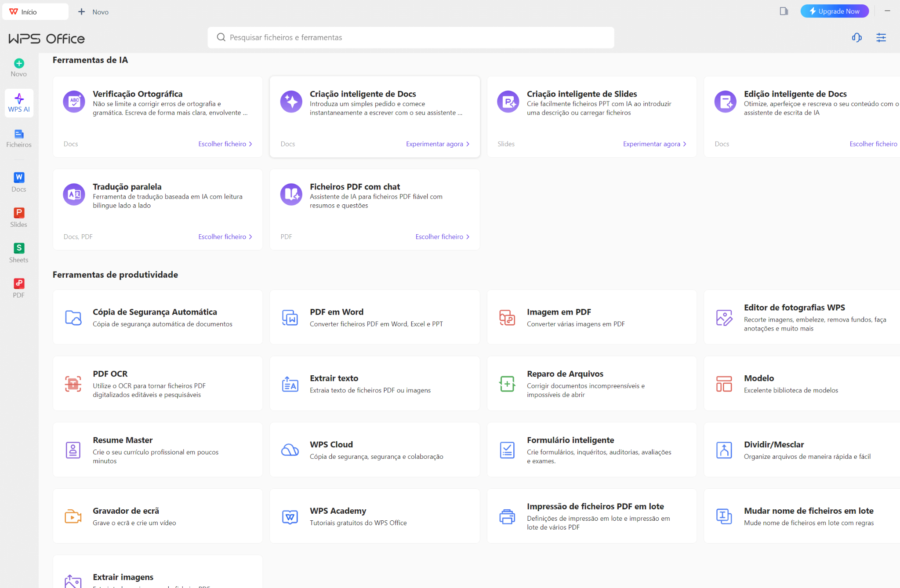Click the WPS Cloud icon
The image size is (900, 588).
pyautogui.click(x=290, y=450)
